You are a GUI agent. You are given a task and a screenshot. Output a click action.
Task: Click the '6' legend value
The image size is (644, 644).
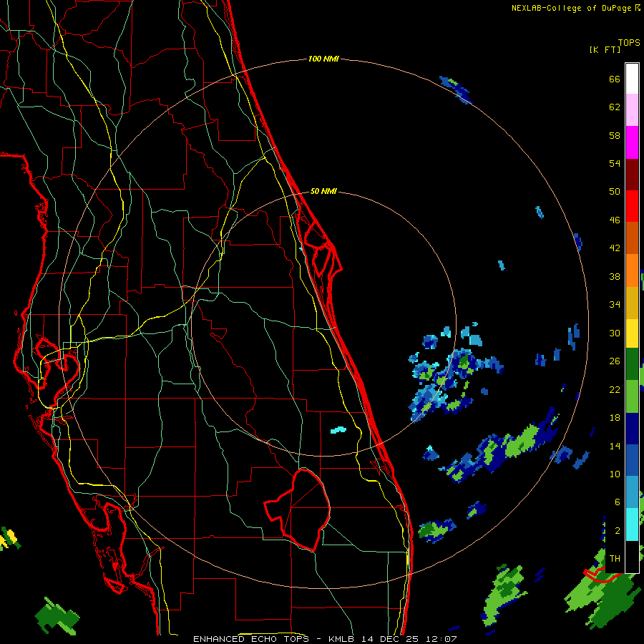click(x=618, y=503)
